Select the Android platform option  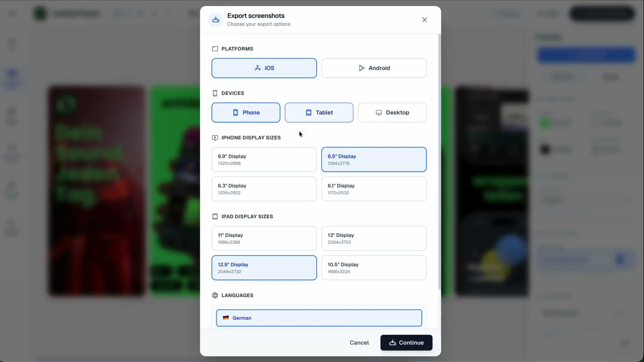[374, 68]
